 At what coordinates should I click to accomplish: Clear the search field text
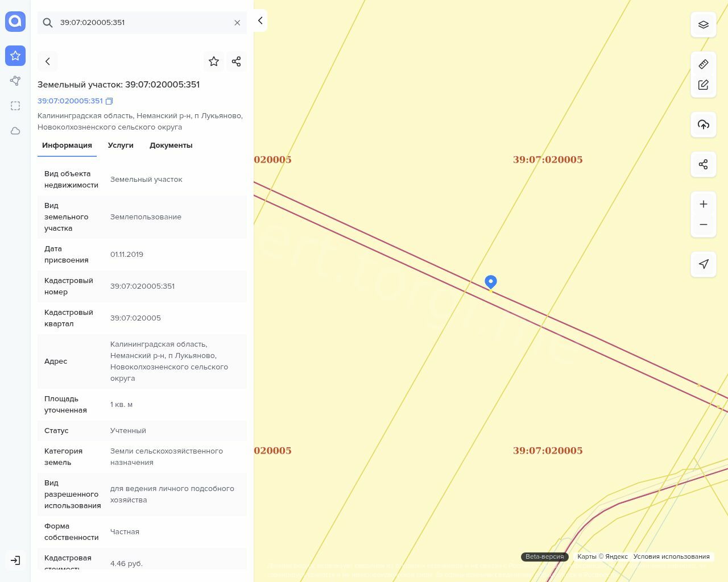(x=237, y=23)
